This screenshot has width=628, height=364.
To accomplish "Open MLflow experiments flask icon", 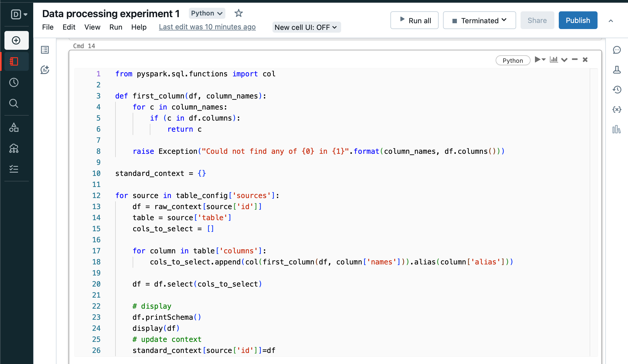I will 617,70.
